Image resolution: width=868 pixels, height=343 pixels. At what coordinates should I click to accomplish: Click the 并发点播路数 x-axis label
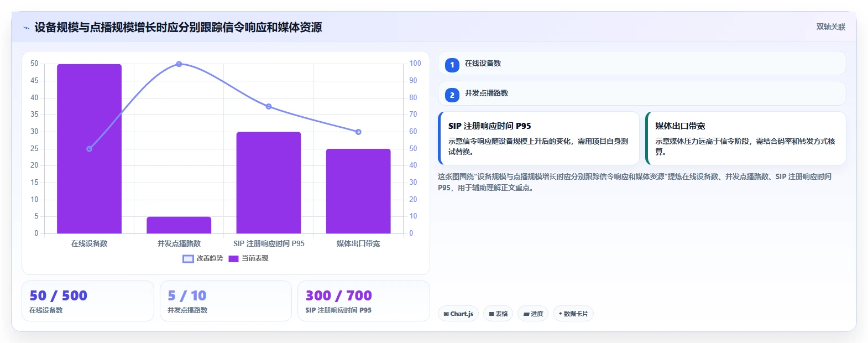(179, 243)
